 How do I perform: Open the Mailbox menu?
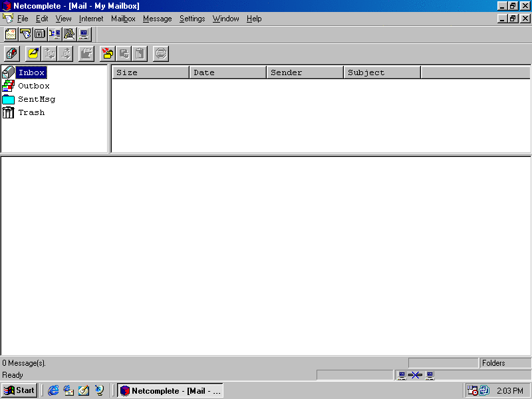tap(123, 19)
